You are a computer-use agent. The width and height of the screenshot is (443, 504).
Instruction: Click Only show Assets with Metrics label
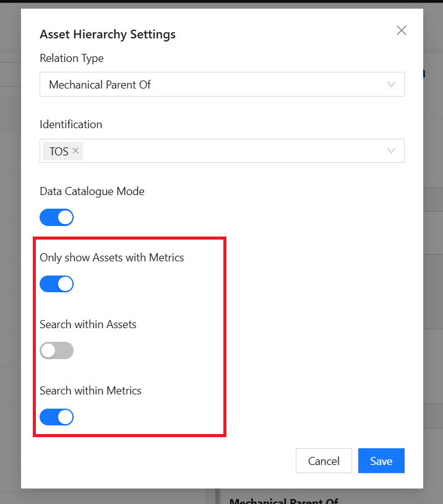(x=112, y=258)
